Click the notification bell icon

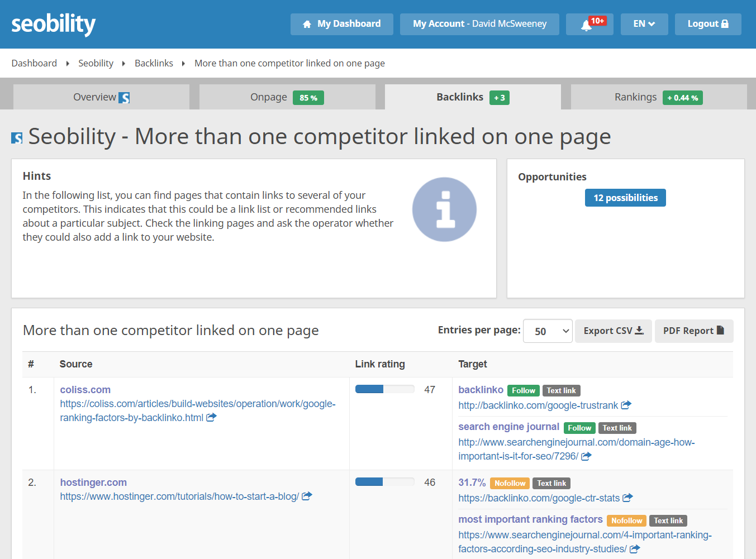tap(587, 25)
